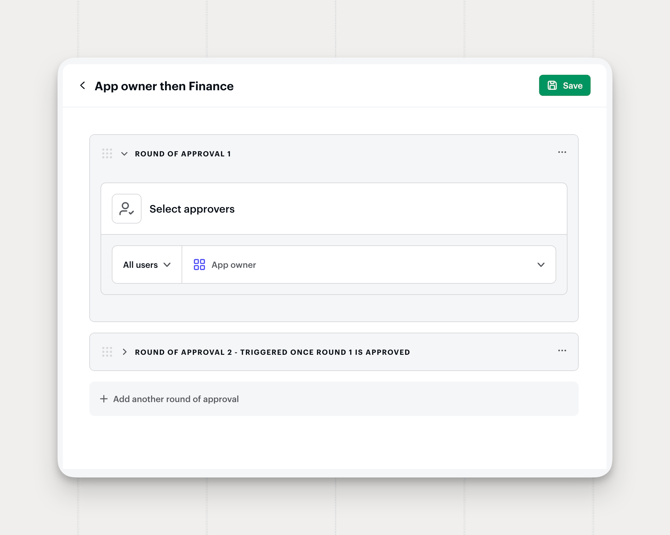
Task: Save the approval workflow
Action: [564, 85]
